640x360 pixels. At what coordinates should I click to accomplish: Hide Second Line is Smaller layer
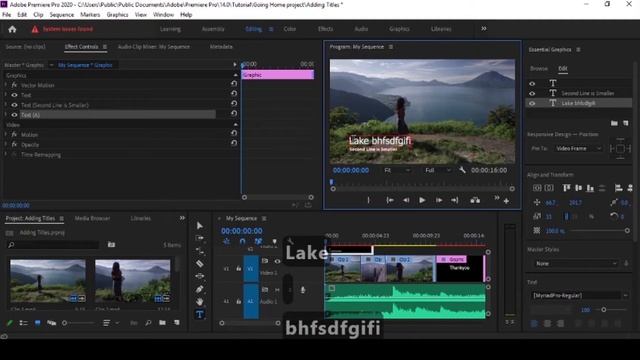click(x=532, y=93)
